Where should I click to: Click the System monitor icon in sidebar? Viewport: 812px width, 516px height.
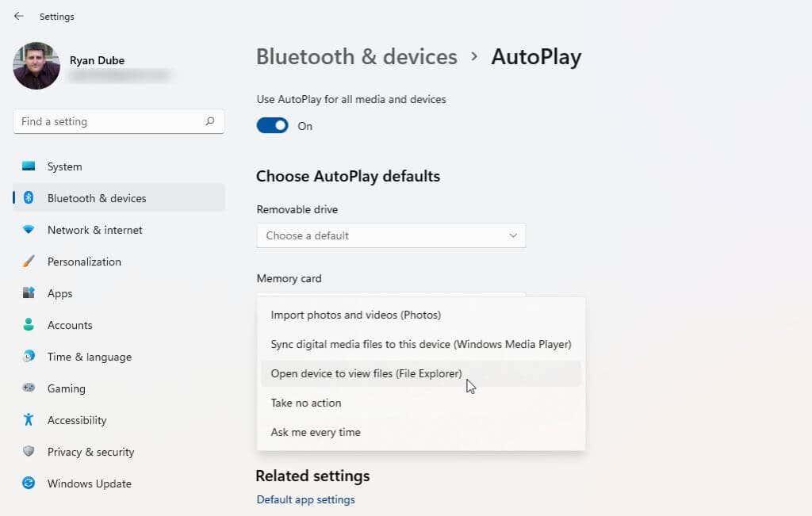click(29, 166)
